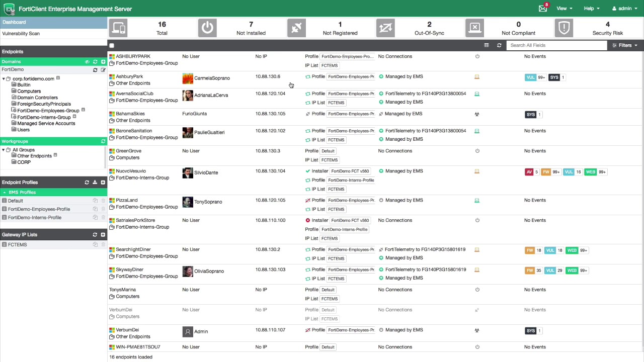Select the WIN-PMAE81TSOU7 endpoint name

(x=138, y=347)
